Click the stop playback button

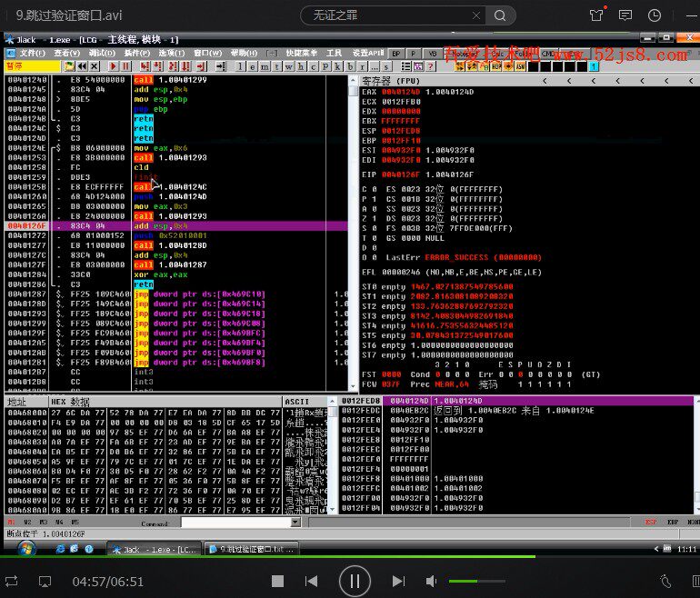277,581
